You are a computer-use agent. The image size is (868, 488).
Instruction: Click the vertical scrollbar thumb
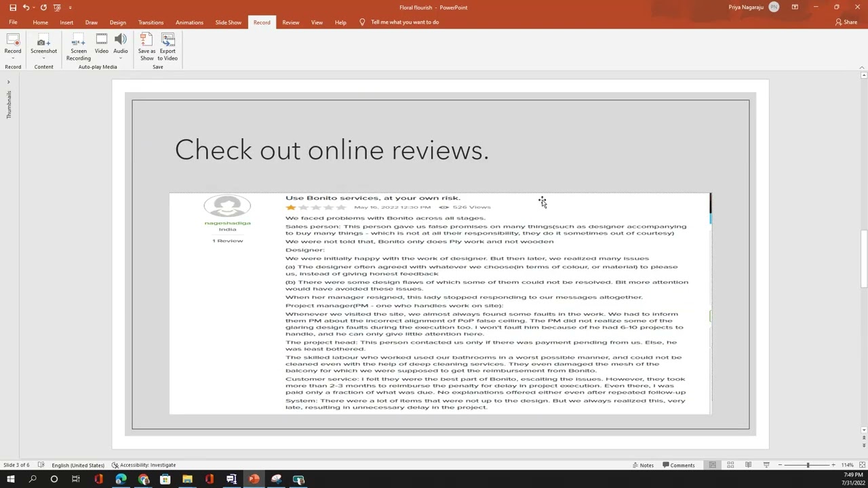click(863, 260)
